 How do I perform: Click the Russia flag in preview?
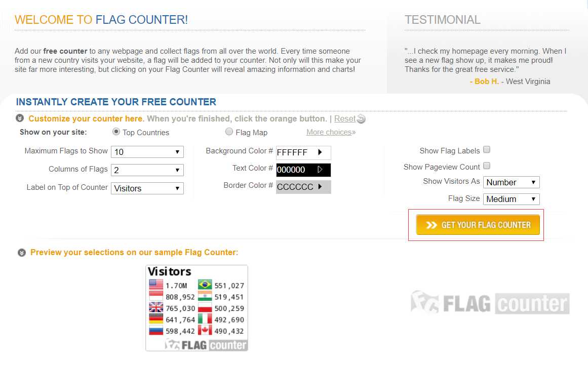pos(156,330)
